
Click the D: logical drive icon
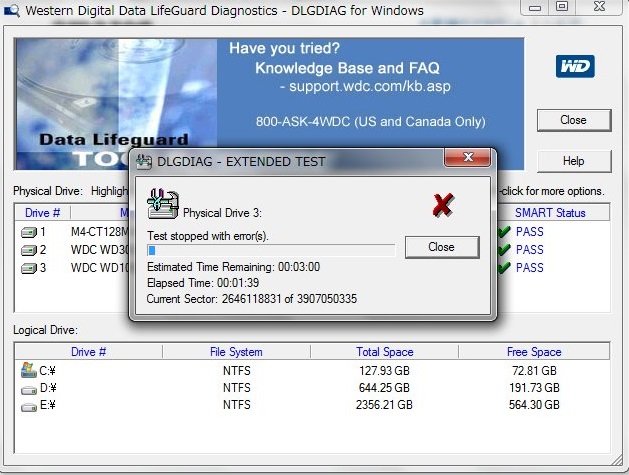[x=29, y=390]
